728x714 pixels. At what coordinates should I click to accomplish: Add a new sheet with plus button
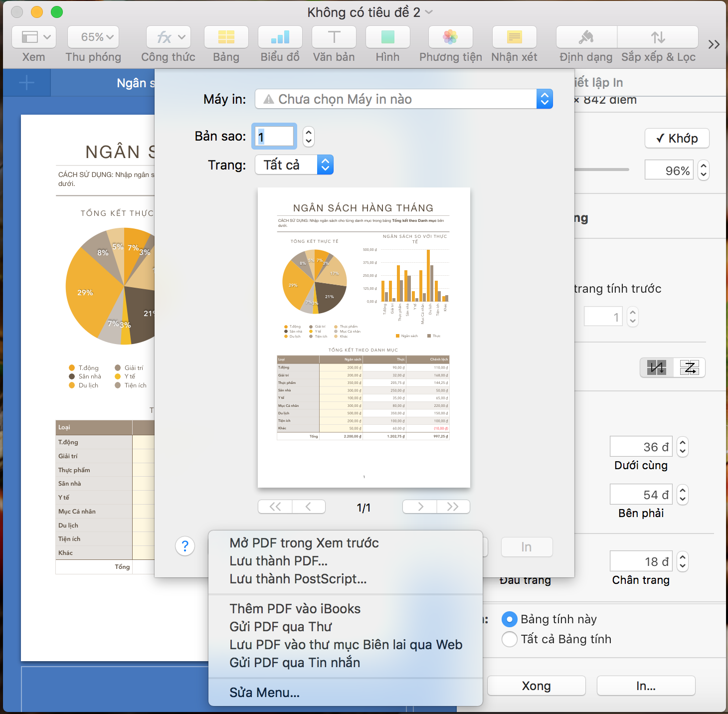(26, 83)
